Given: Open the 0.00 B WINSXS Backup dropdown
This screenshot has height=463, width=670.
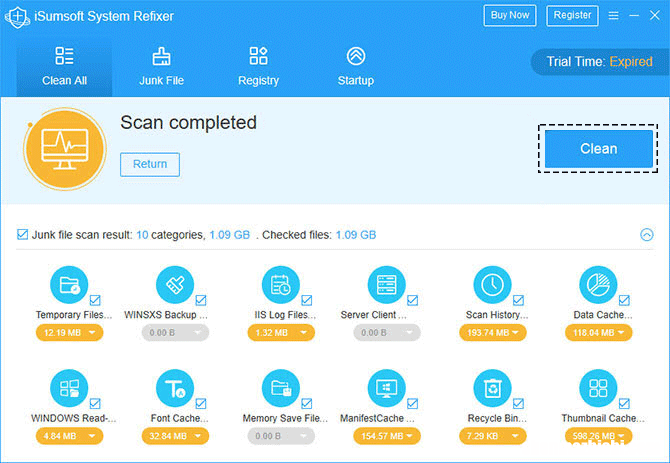Looking at the screenshot, I should 175,333.
